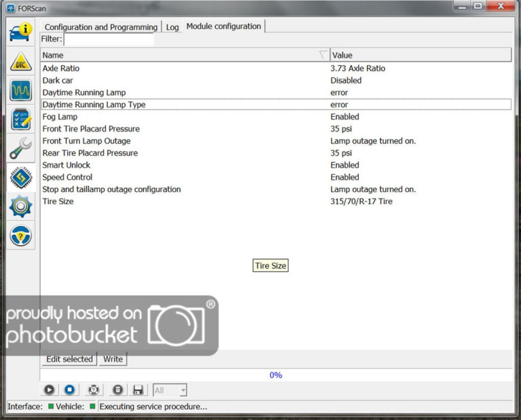Switch to Configuration and Programming tab
The width and height of the screenshot is (521, 420).
[101, 27]
